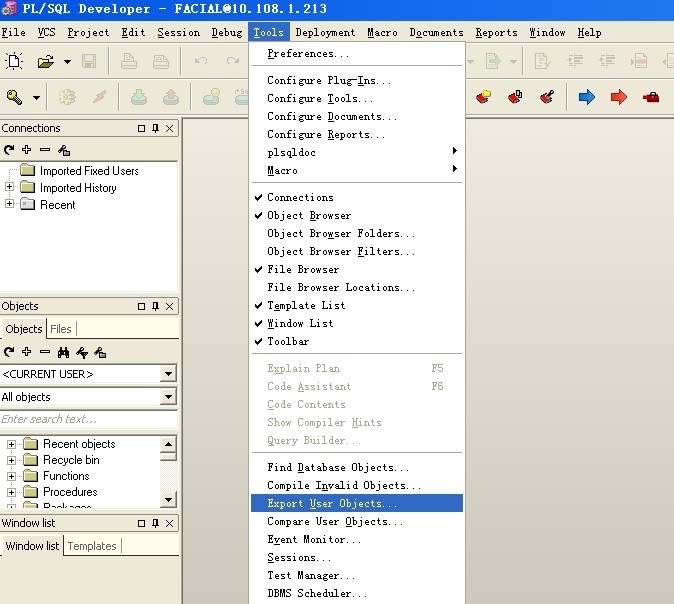Click the New document toolbar icon
674x604 pixels.
14,61
